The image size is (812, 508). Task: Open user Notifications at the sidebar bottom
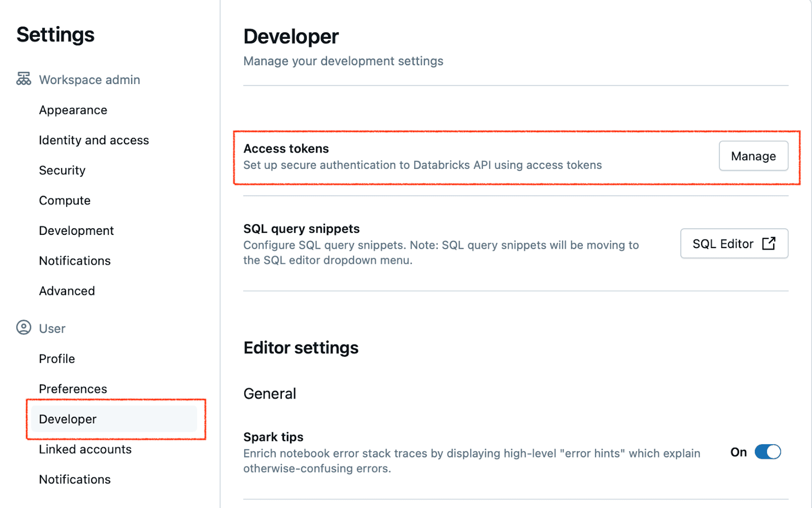click(75, 479)
